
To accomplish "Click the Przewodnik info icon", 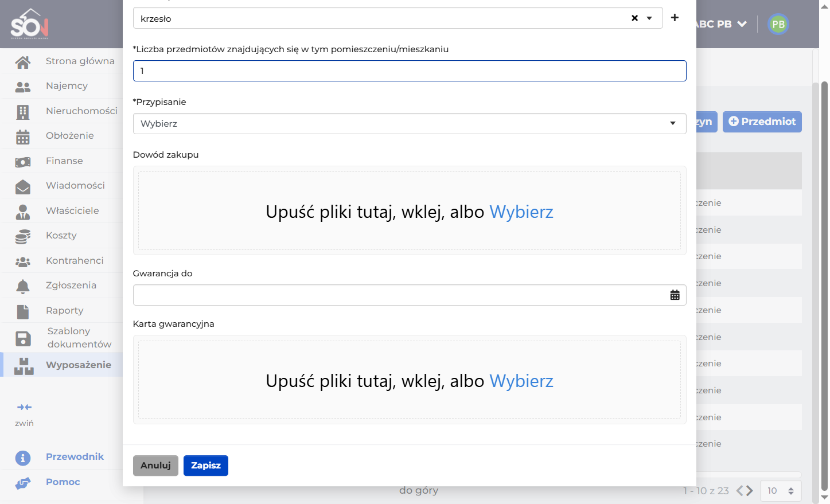I will click(23, 458).
